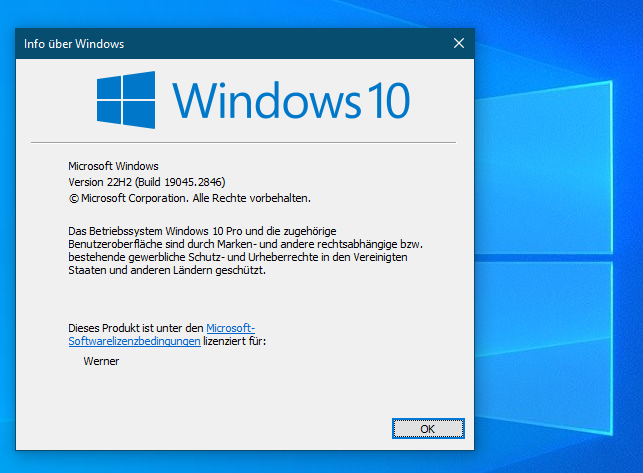Viewport: 643px width, 473px height.
Task: Click the licensed user name 'Werner'
Action: (101, 361)
